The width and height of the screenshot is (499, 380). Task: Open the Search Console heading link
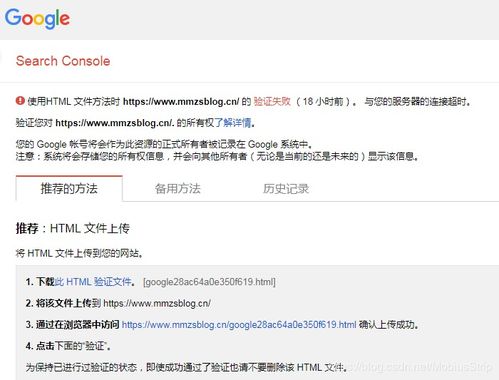pos(63,61)
